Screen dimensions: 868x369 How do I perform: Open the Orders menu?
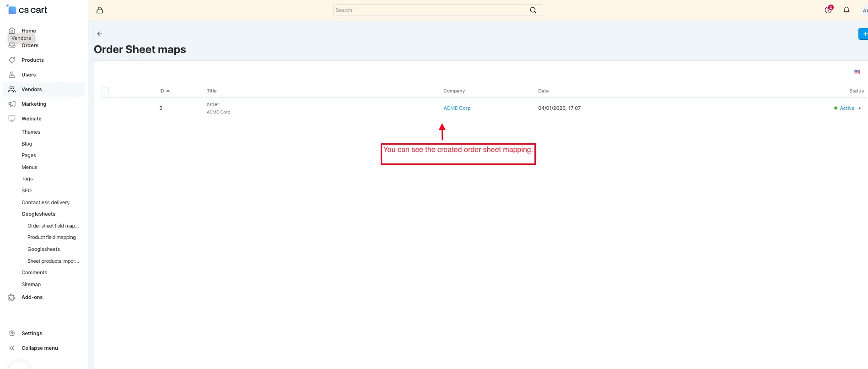[30, 45]
